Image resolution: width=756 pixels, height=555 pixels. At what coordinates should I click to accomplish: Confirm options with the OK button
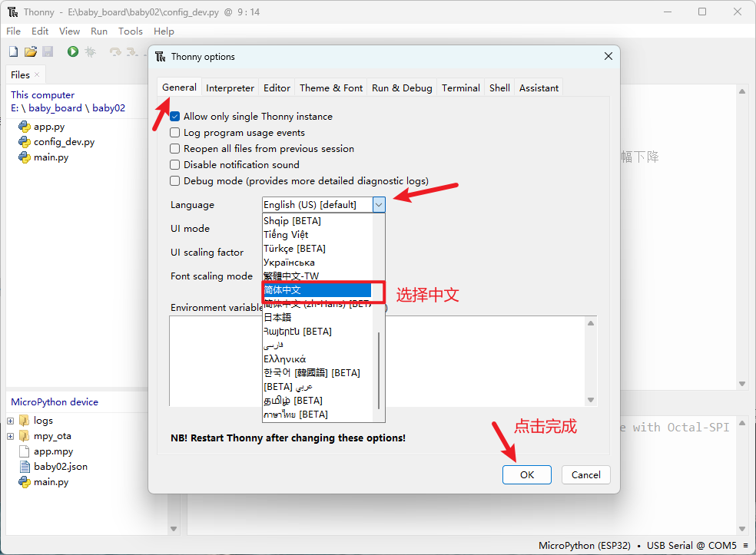tap(527, 474)
